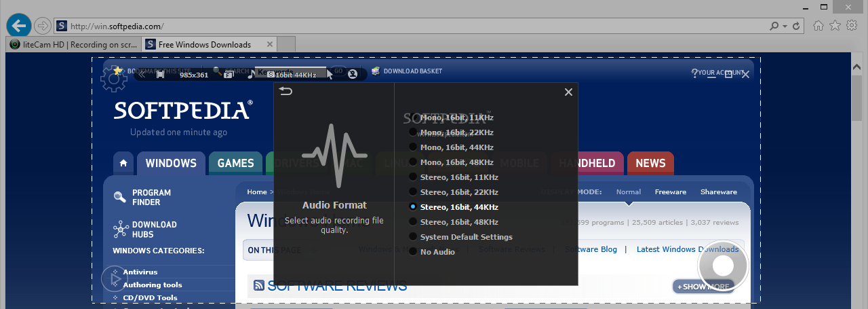Click the music note audio icon in liteCam toolbar
The height and width of the screenshot is (309, 868).
coord(250,74)
